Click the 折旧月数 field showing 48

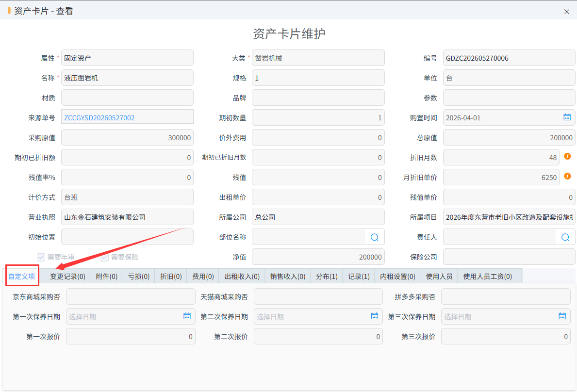pos(501,157)
